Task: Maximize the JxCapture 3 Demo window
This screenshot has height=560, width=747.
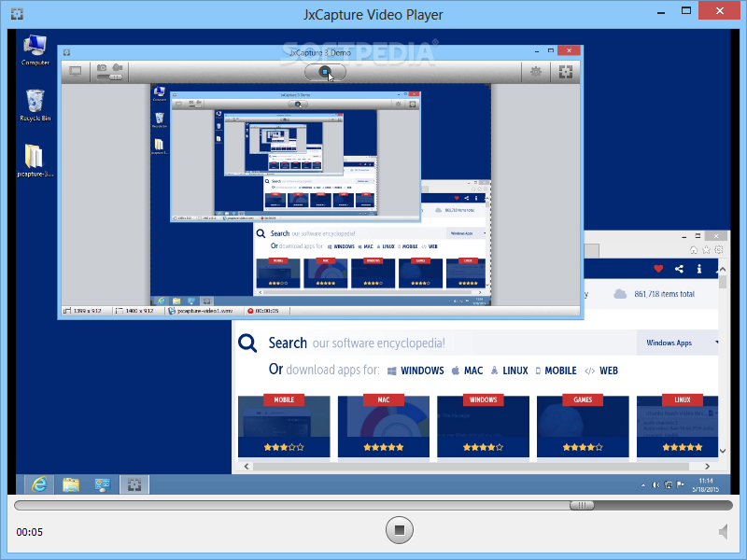Action: 550,51
